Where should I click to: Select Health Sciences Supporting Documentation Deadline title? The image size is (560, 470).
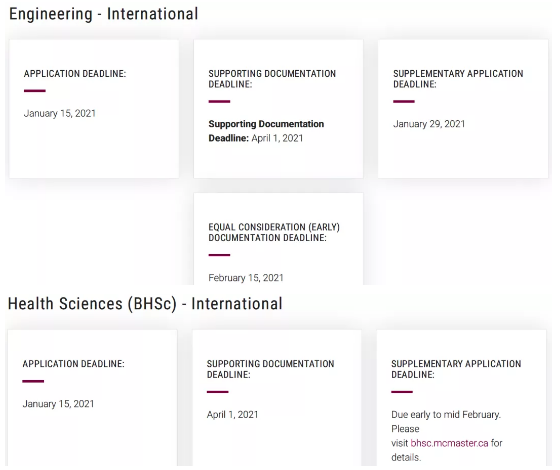pyautogui.click(x=271, y=369)
